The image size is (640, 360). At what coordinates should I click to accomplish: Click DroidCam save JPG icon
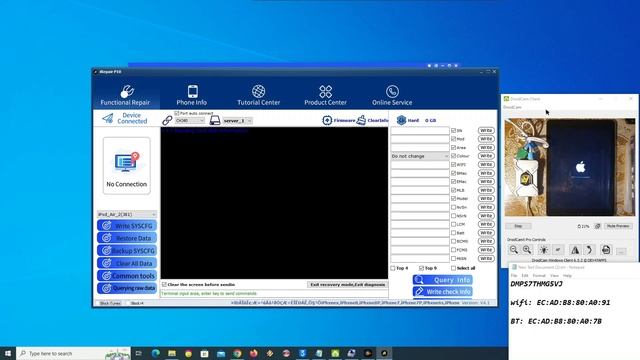[606, 250]
